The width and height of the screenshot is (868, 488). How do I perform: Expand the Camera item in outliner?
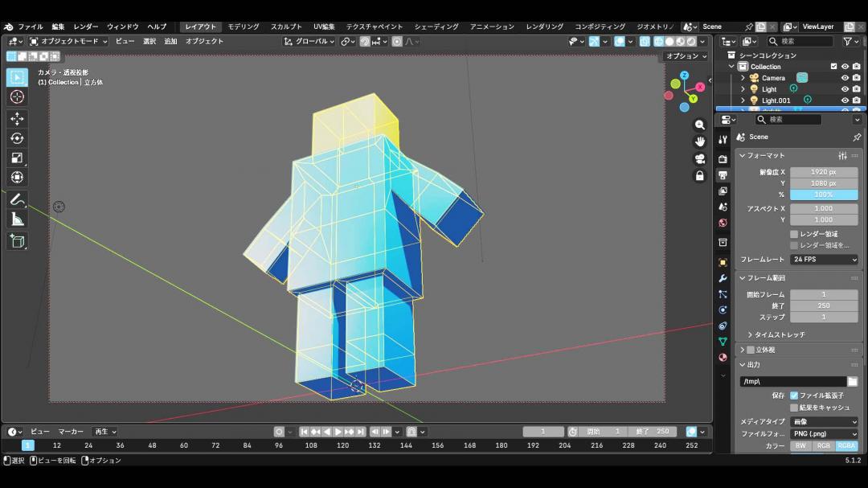pos(743,78)
